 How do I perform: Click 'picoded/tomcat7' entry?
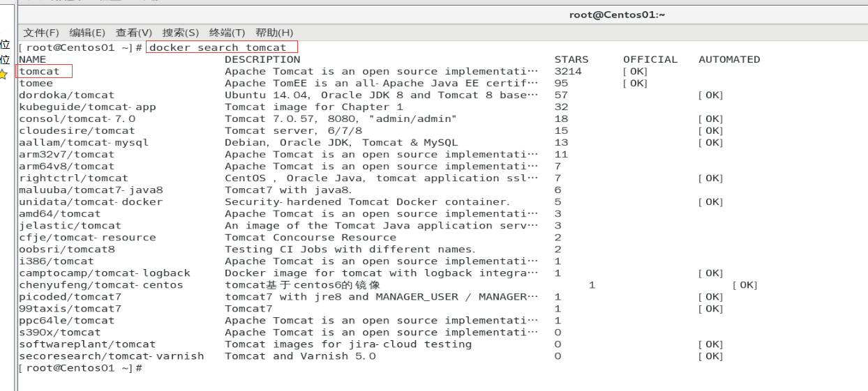pos(70,296)
